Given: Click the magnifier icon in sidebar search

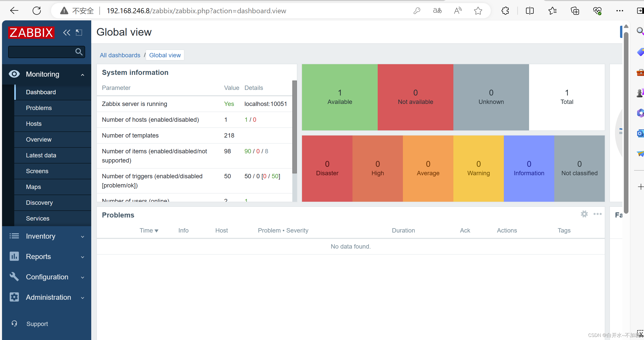Looking at the screenshot, I should (x=79, y=52).
